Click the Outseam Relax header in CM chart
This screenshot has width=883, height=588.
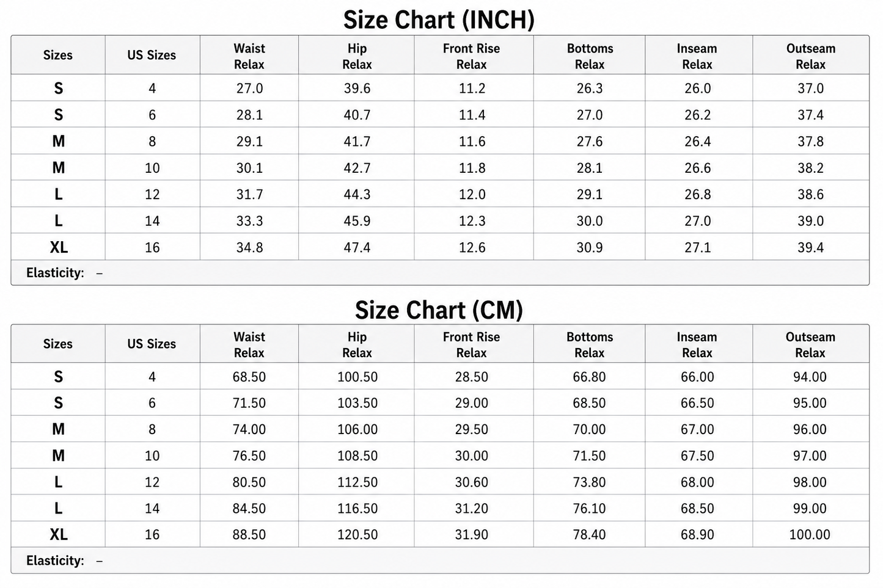(x=810, y=345)
